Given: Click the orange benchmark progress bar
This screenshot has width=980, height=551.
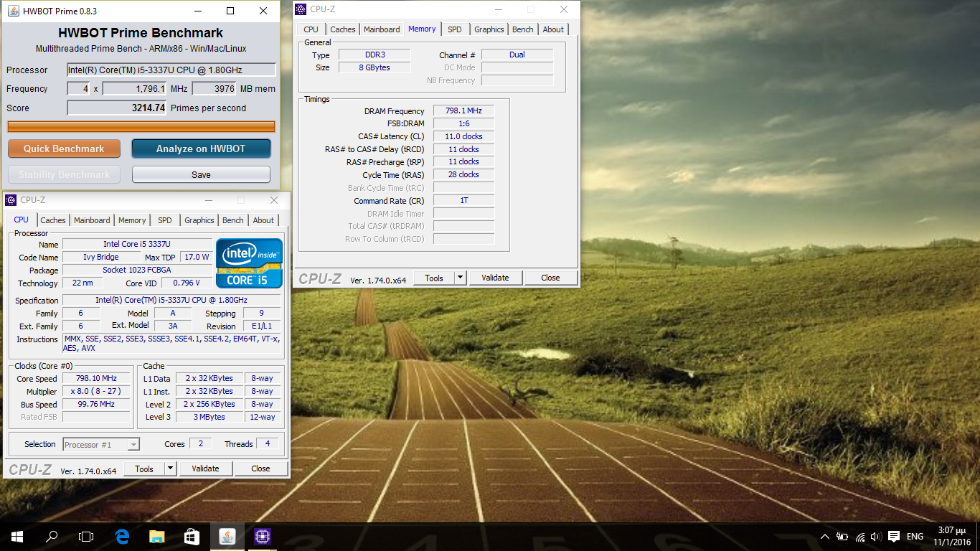Looking at the screenshot, I should (x=141, y=126).
